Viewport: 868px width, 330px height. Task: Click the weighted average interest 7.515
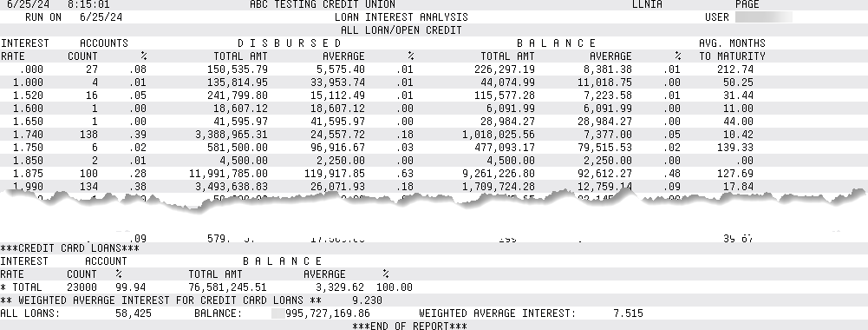pos(629,313)
